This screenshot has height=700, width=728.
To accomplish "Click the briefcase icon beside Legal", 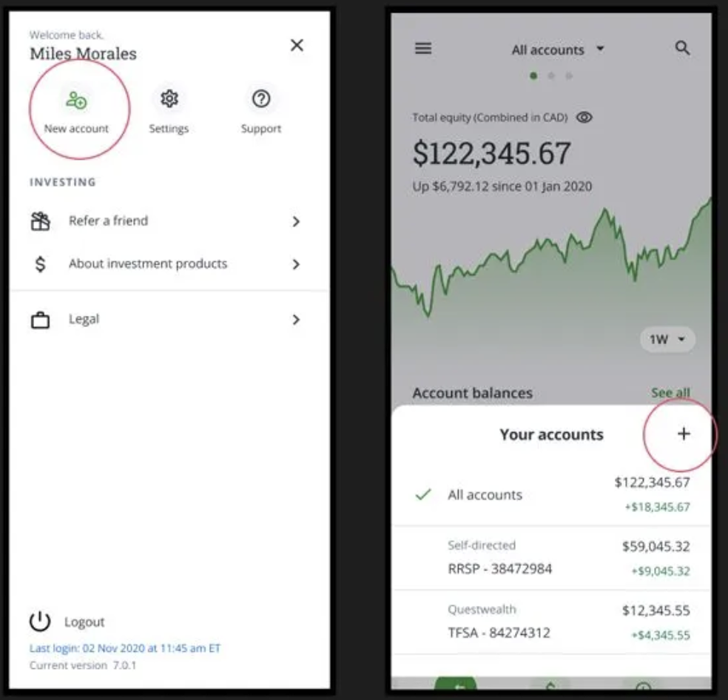I will click(42, 319).
